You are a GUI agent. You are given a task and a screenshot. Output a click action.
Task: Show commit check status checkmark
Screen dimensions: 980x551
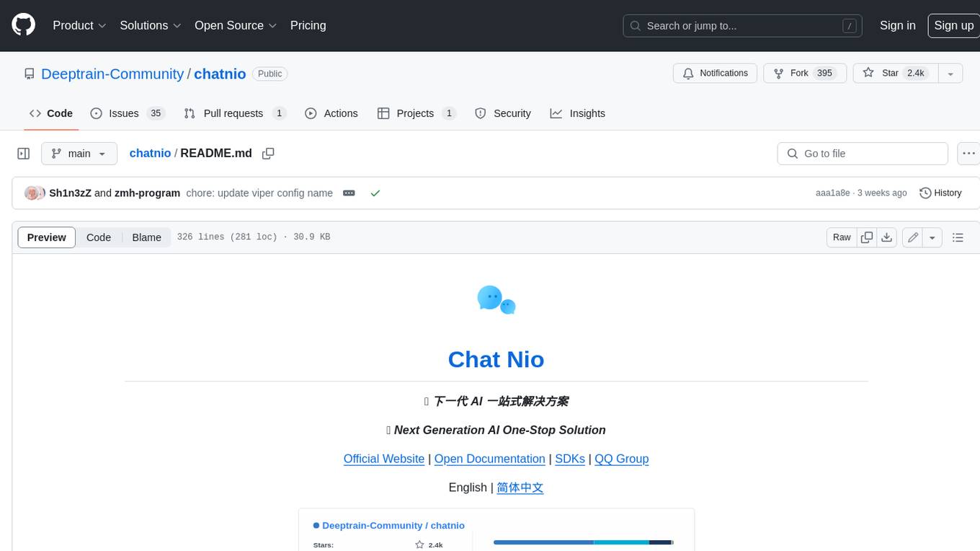[375, 193]
